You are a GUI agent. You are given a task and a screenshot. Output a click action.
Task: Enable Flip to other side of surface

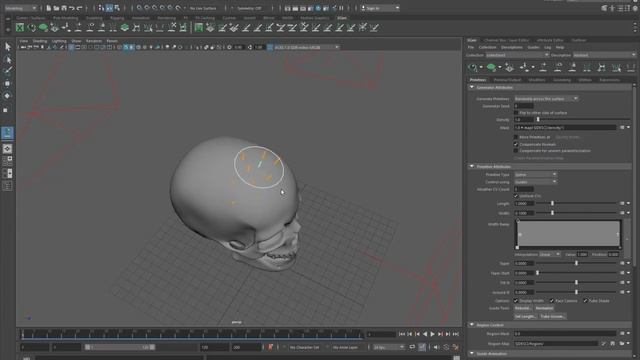pos(516,113)
